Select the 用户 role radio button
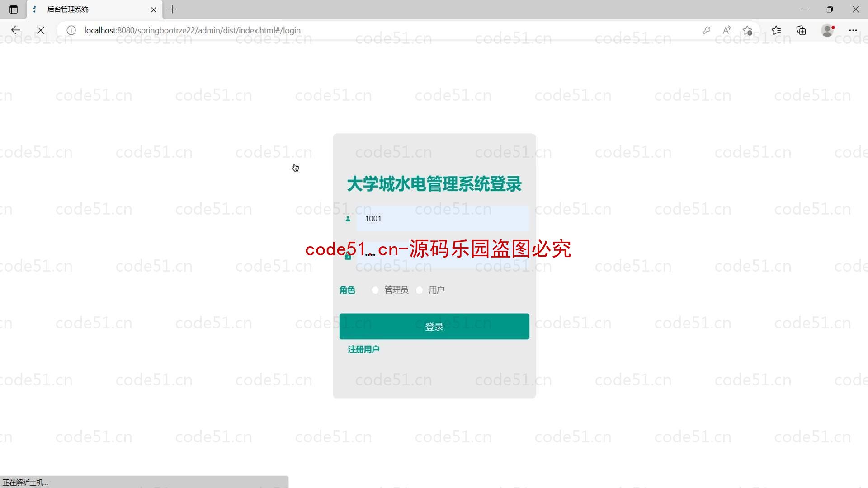This screenshot has height=488, width=868. pos(419,290)
